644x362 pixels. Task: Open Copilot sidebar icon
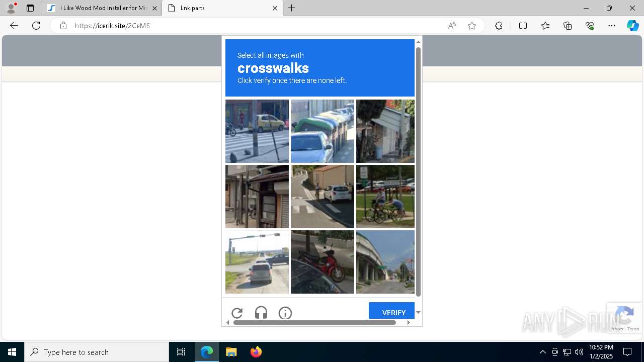pyautogui.click(x=632, y=26)
